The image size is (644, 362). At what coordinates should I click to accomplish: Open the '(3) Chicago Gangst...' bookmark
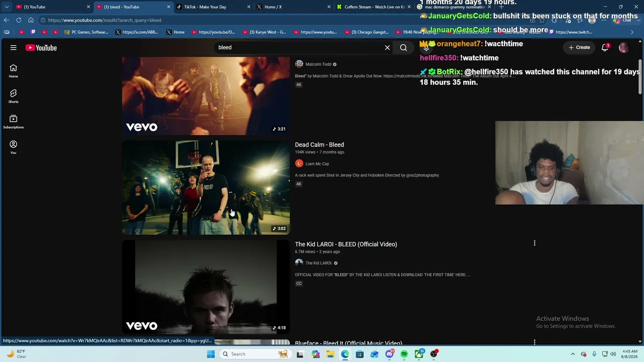(x=366, y=32)
